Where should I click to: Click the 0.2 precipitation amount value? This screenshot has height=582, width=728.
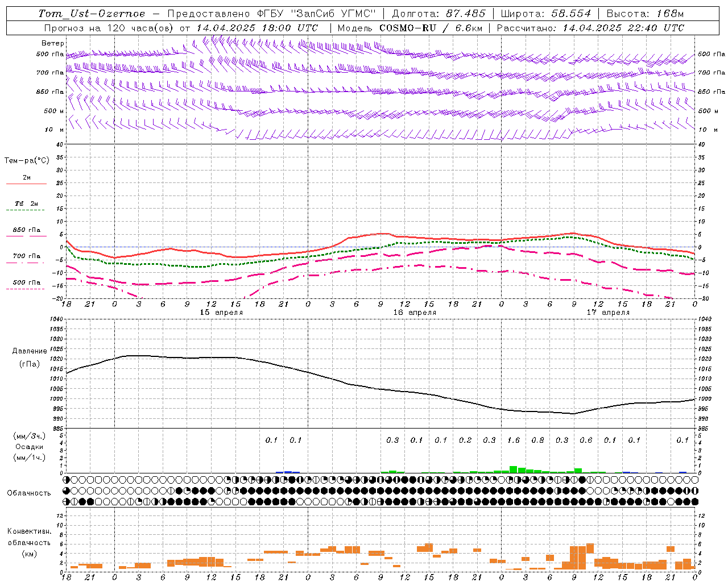[465, 440]
